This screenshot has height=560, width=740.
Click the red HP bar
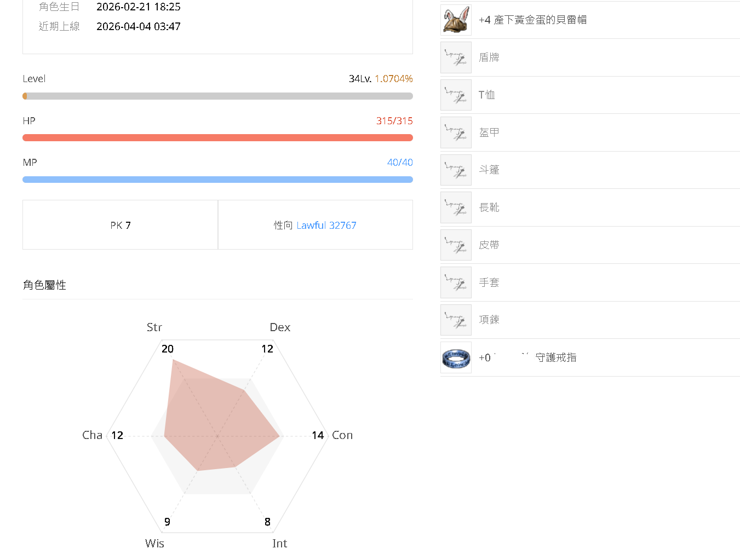pos(217,138)
